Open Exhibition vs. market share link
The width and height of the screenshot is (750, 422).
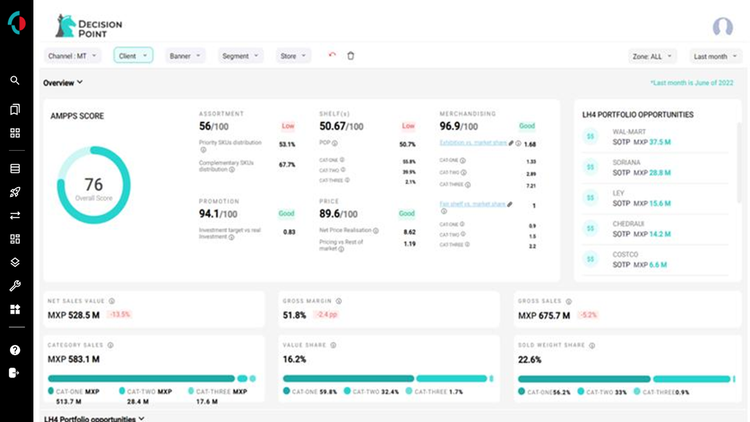point(473,143)
